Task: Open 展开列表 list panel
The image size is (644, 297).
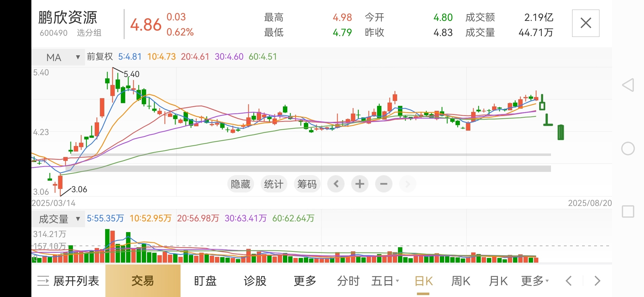Action: point(68,281)
